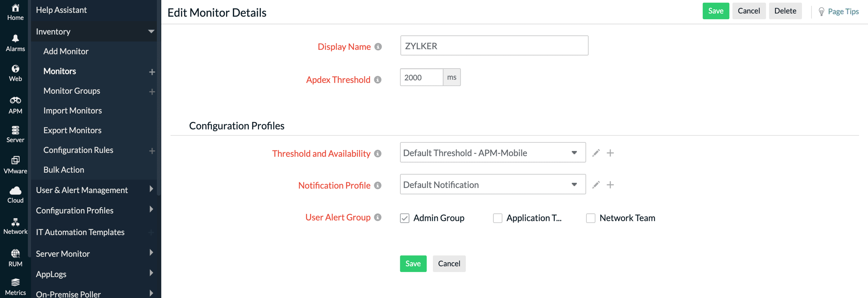The width and height of the screenshot is (868, 298).
Task: Open the Notification Profile dropdown
Action: (x=492, y=185)
